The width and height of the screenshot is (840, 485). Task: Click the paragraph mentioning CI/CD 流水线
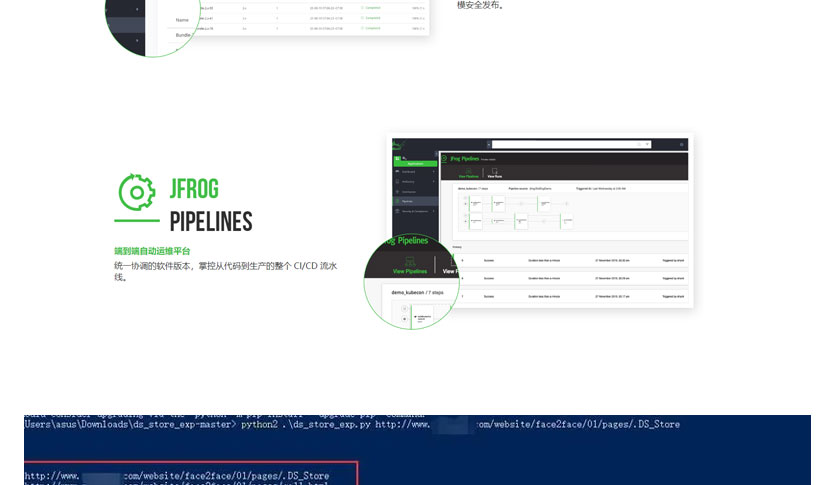tap(226, 271)
